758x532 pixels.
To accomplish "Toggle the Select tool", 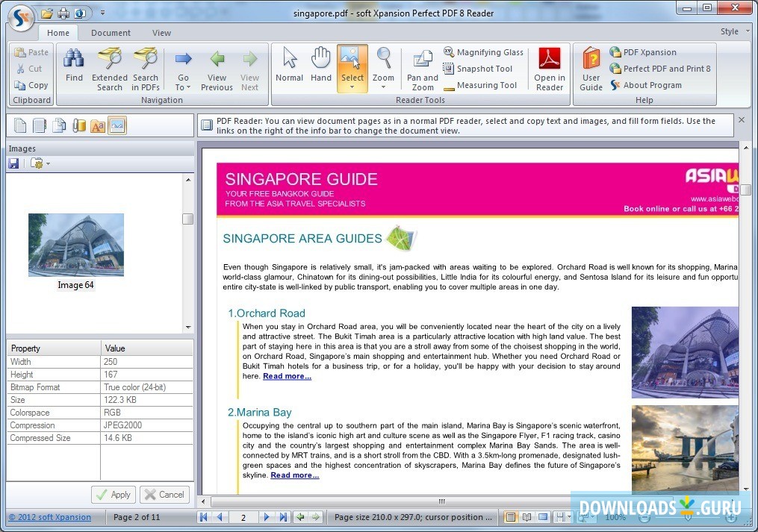I will pyautogui.click(x=352, y=63).
